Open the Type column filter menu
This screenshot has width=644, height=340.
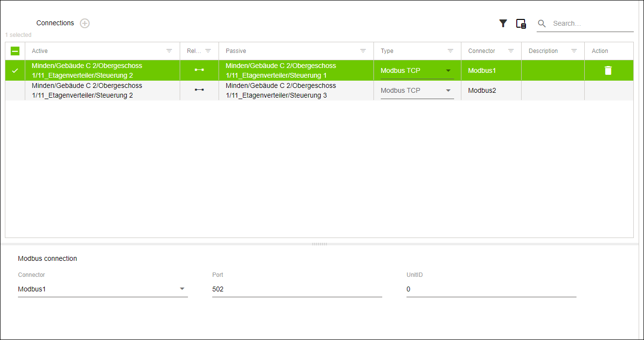(x=450, y=51)
